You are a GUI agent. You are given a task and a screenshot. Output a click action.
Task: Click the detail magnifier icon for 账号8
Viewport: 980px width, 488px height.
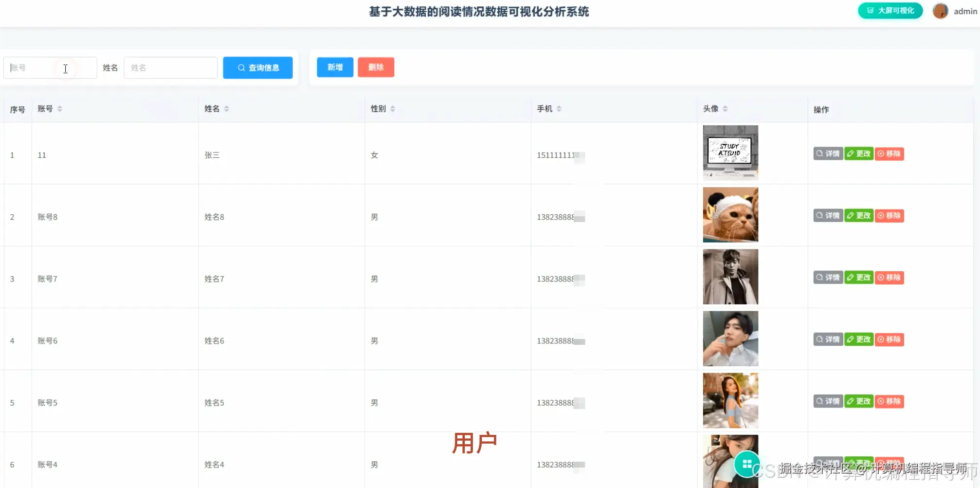pyautogui.click(x=819, y=215)
